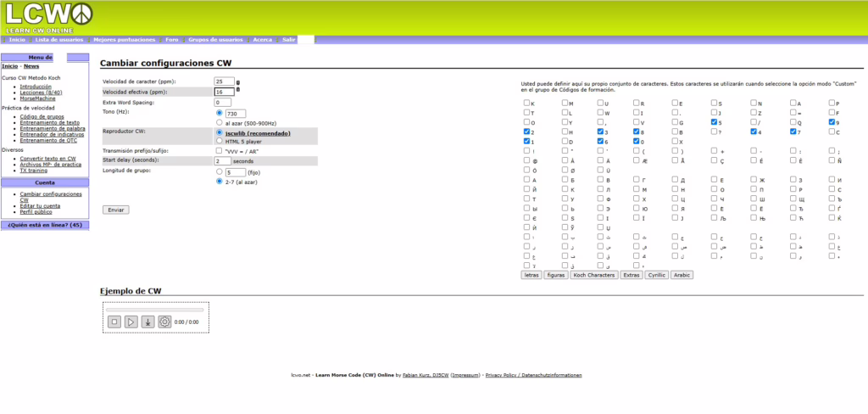This screenshot has height=414, width=868.
Task: Uncheck the number 0 checkbox
Action: pos(637,141)
